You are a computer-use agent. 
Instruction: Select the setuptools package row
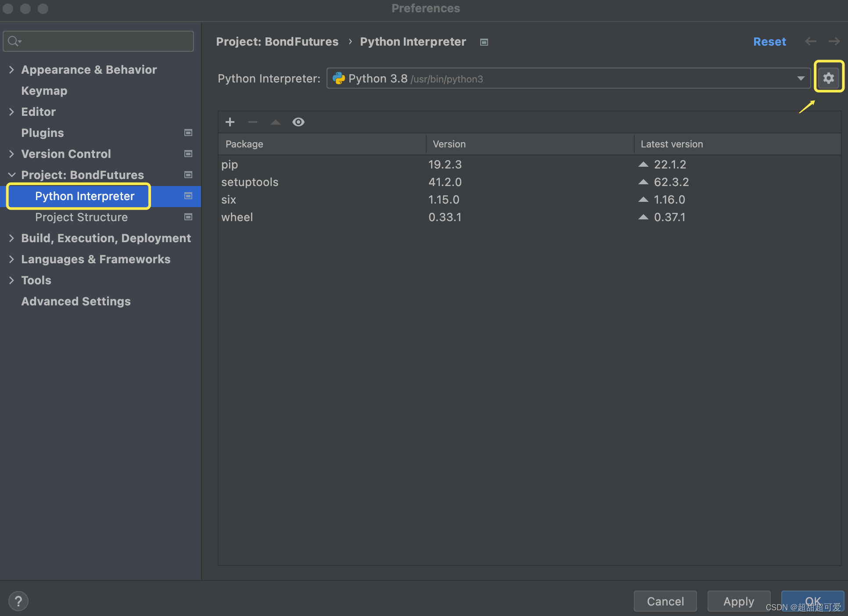click(x=529, y=182)
